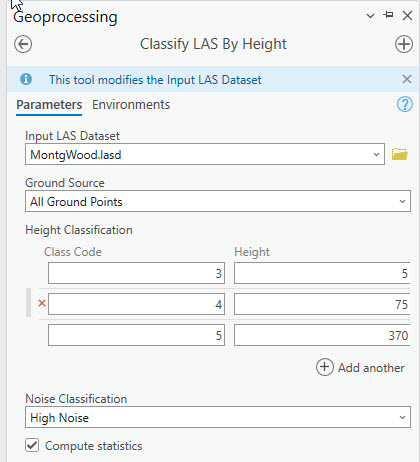420x462 pixels.
Task: Select the Parameters tab
Action: point(49,105)
